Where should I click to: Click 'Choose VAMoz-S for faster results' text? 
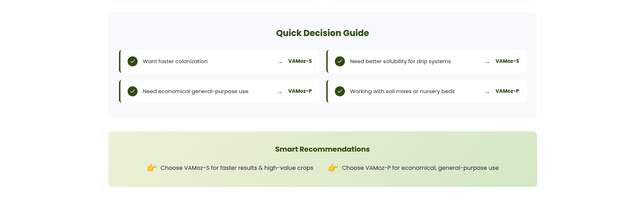click(209, 168)
